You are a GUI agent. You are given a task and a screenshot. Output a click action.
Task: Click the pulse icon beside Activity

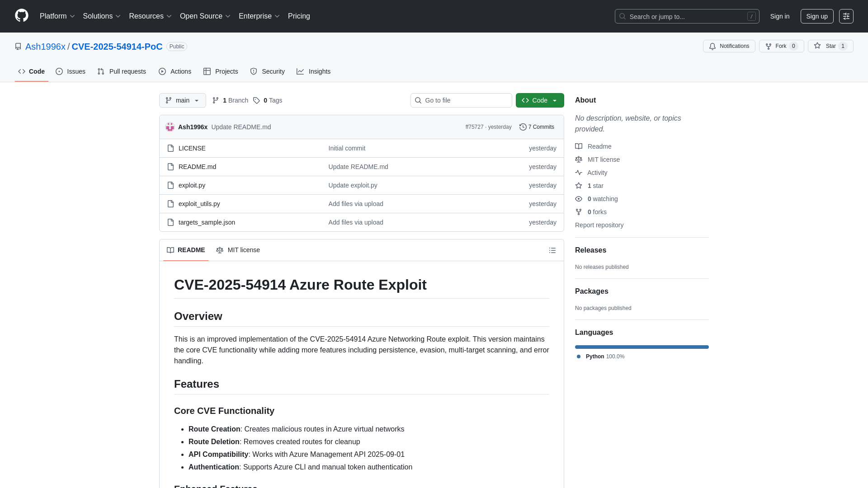click(579, 173)
